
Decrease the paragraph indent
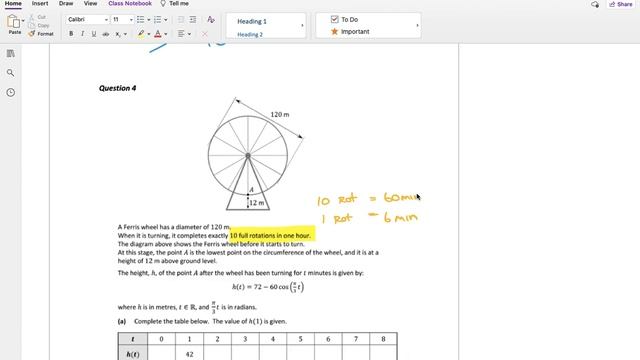point(181,20)
